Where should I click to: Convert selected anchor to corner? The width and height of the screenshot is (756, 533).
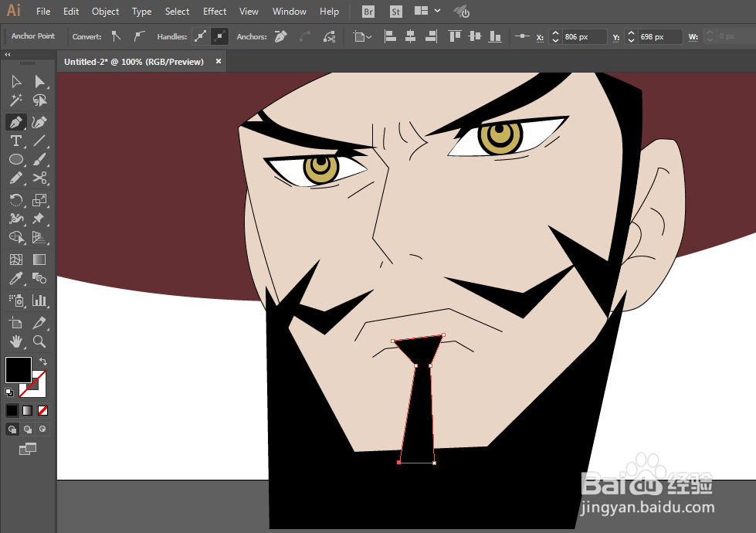116,36
